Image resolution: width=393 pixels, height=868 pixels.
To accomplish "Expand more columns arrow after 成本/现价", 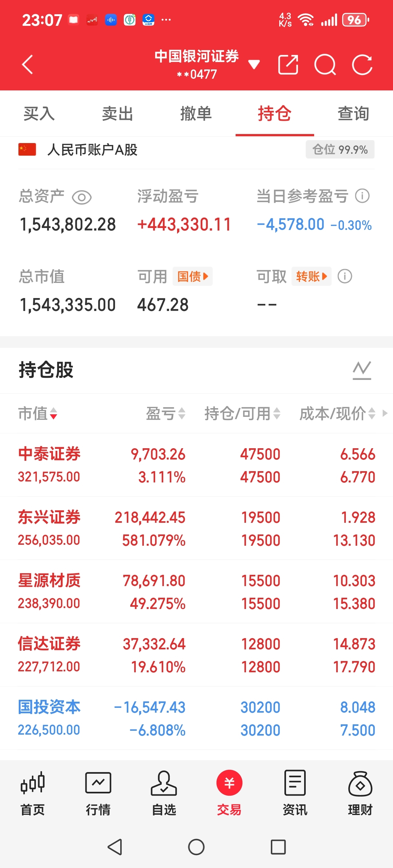I will click(385, 413).
